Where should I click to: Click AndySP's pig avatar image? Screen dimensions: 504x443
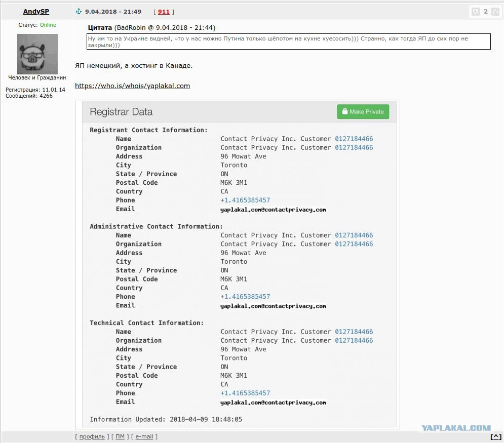coord(37,54)
